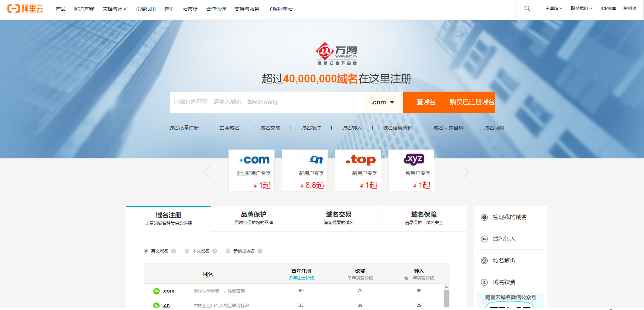
Task: Click the search magnifier icon in header
Action: (527, 9)
